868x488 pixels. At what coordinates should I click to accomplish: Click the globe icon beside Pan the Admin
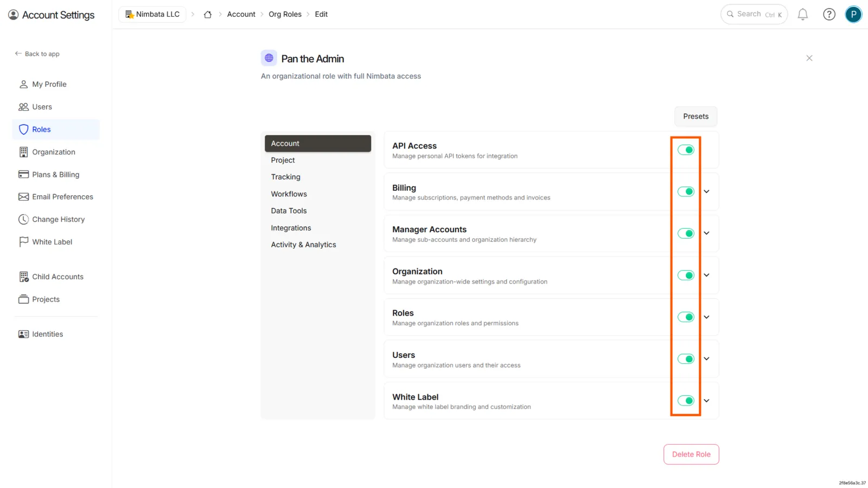click(269, 58)
